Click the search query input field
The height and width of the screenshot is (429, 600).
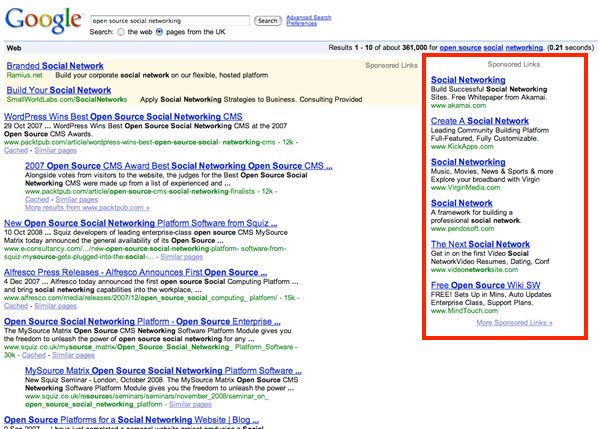click(170, 21)
